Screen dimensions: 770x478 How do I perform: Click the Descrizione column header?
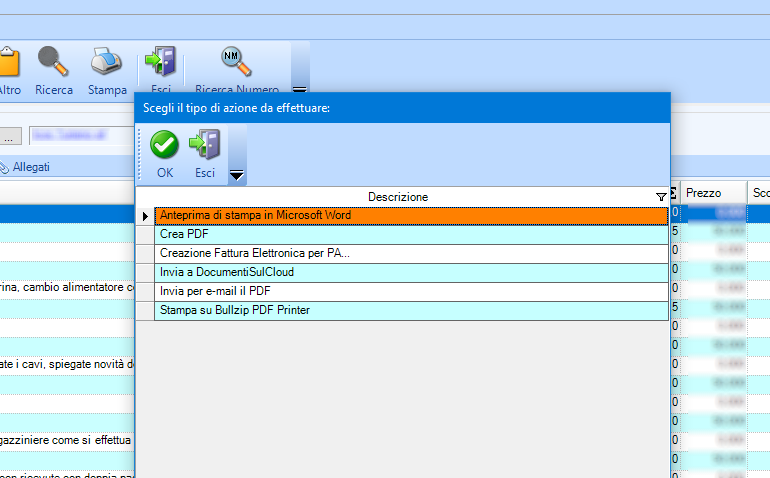pos(397,197)
